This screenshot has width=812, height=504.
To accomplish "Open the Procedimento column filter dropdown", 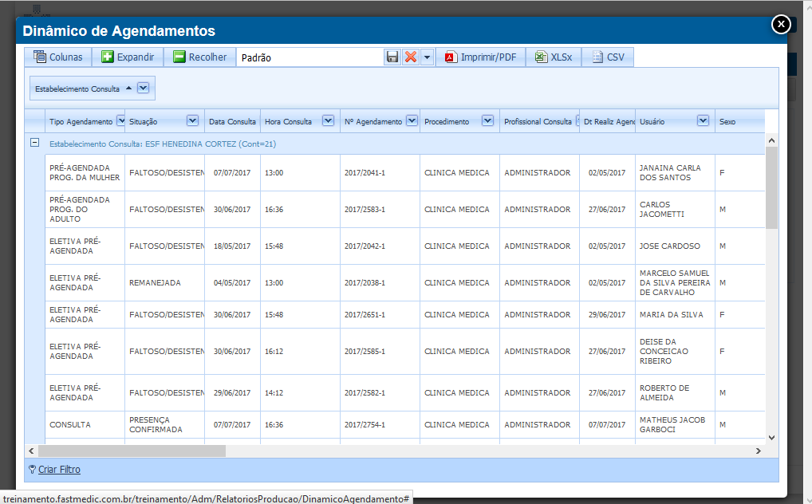I will pyautogui.click(x=487, y=120).
